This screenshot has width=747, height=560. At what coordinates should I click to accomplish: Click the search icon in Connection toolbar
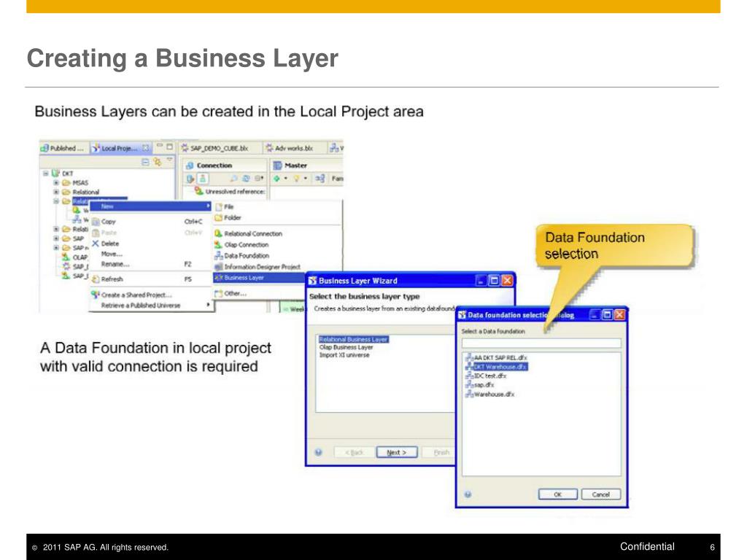234,179
